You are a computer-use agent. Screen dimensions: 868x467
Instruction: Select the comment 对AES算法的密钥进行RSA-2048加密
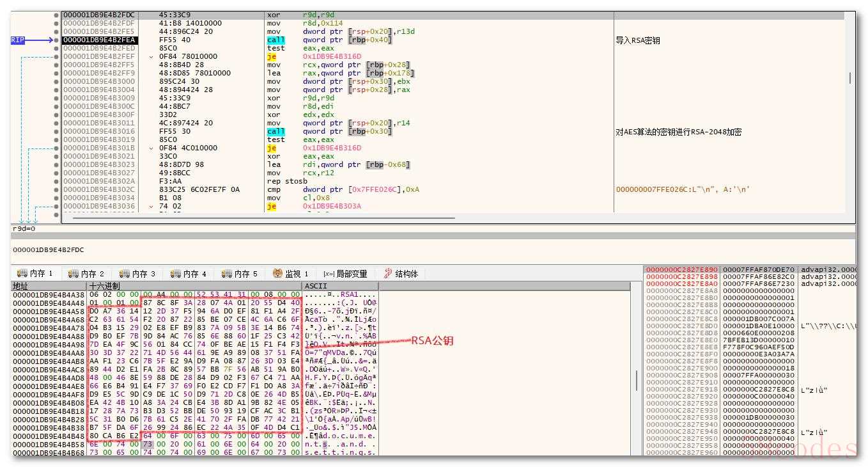[679, 132]
